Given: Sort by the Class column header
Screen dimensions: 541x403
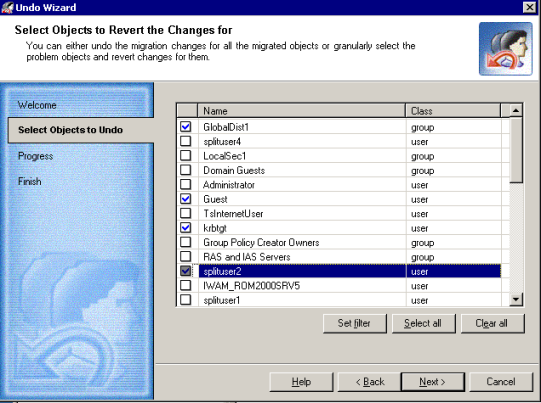Looking at the screenshot, I should point(453,111).
